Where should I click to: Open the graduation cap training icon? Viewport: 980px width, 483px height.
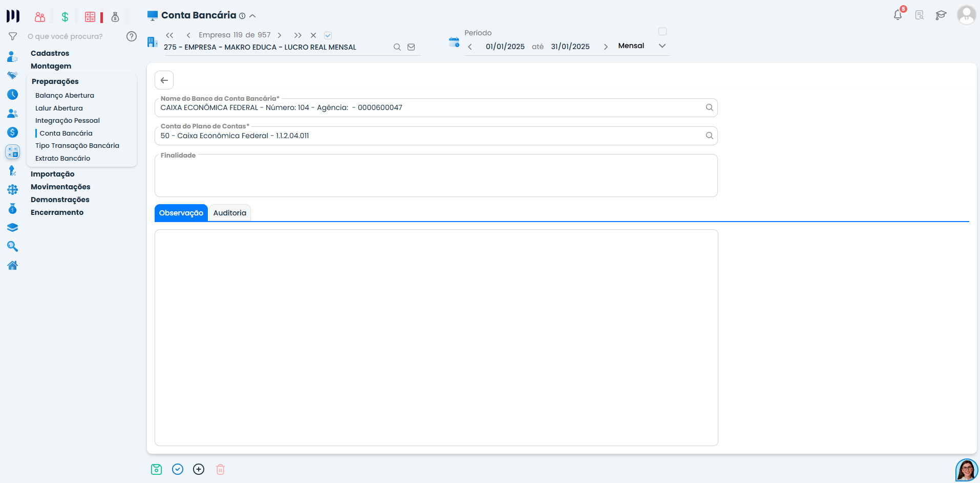pyautogui.click(x=941, y=15)
